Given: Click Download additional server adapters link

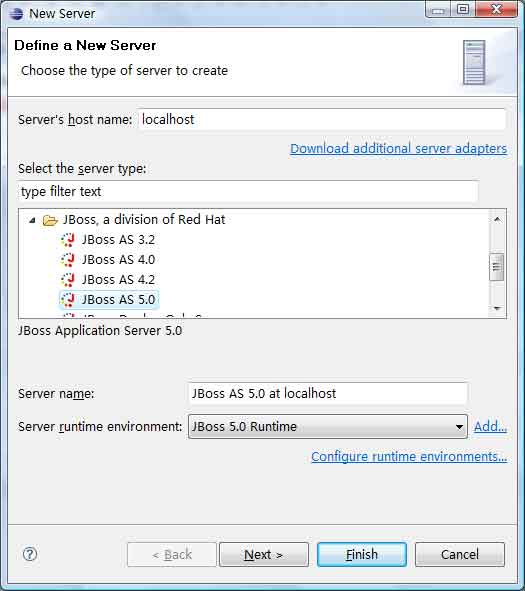Looking at the screenshot, I should click(x=398, y=149).
